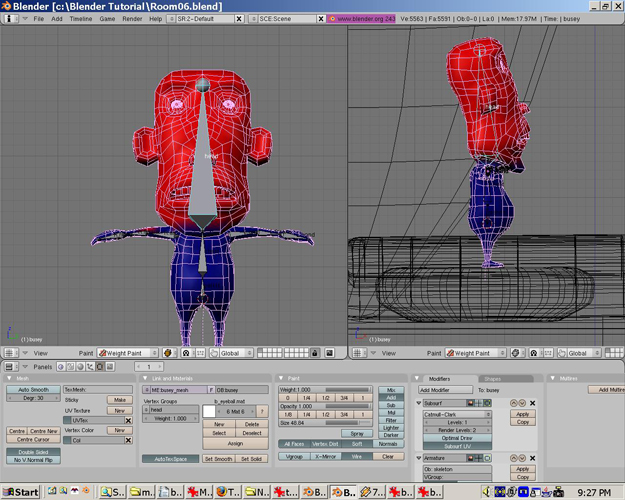Click the material color swatch

pyautogui.click(x=210, y=410)
